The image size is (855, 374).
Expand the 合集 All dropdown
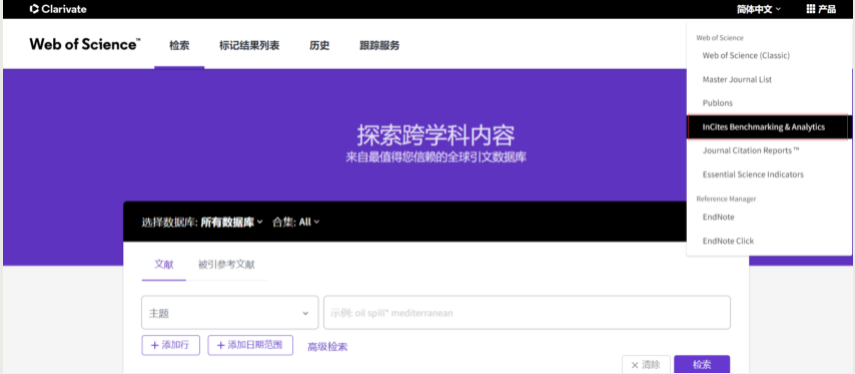point(309,222)
